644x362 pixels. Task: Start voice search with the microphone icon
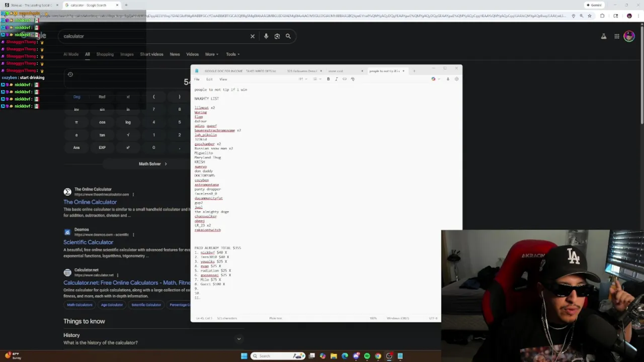[x=266, y=36]
